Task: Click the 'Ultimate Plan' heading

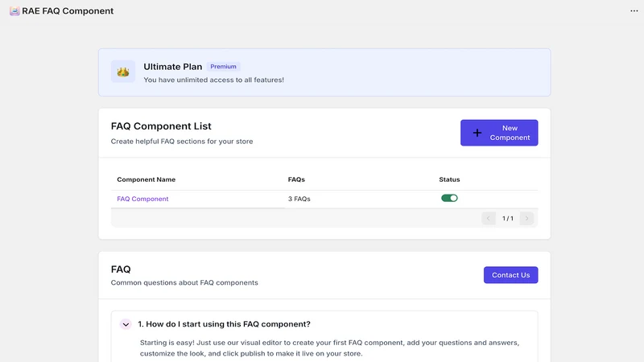Action: (x=173, y=67)
